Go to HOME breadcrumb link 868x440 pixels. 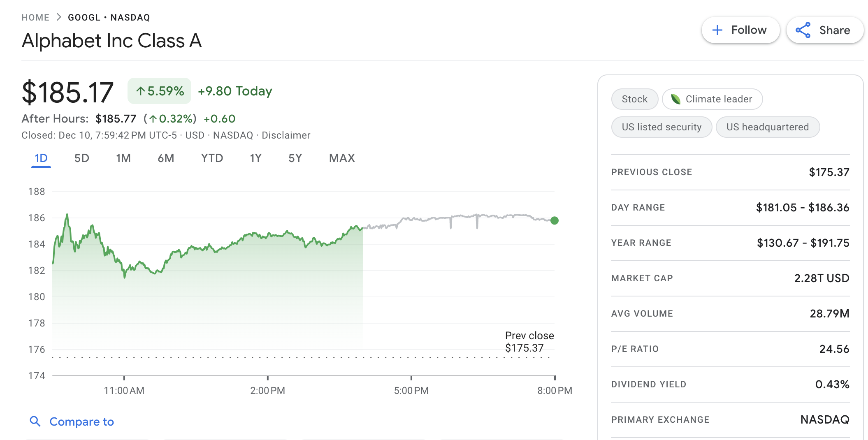[35, 17]
